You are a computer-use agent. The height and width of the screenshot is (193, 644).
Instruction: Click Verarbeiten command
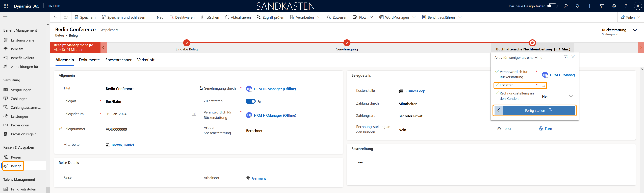[x=302, y=17]
